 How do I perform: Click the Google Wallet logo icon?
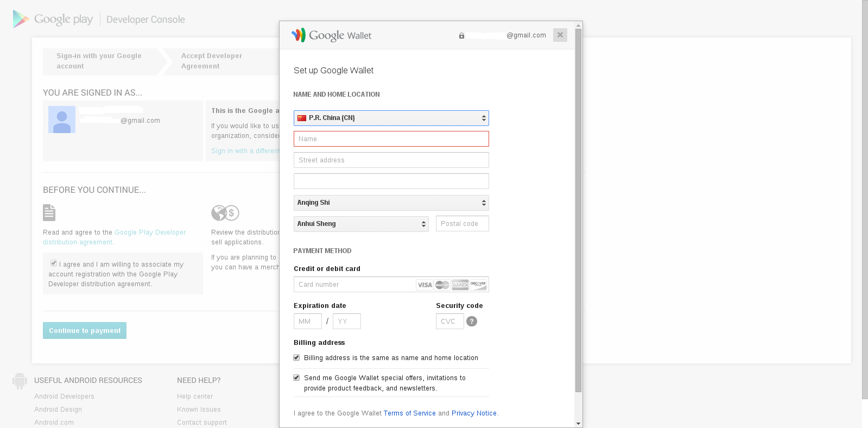point(299,35)
